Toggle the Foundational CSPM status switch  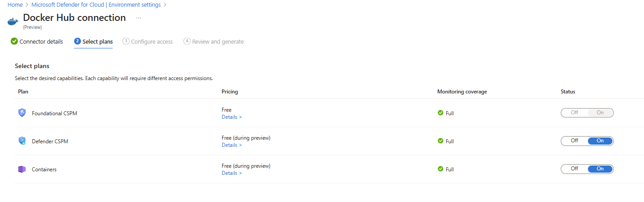(587, 113)
